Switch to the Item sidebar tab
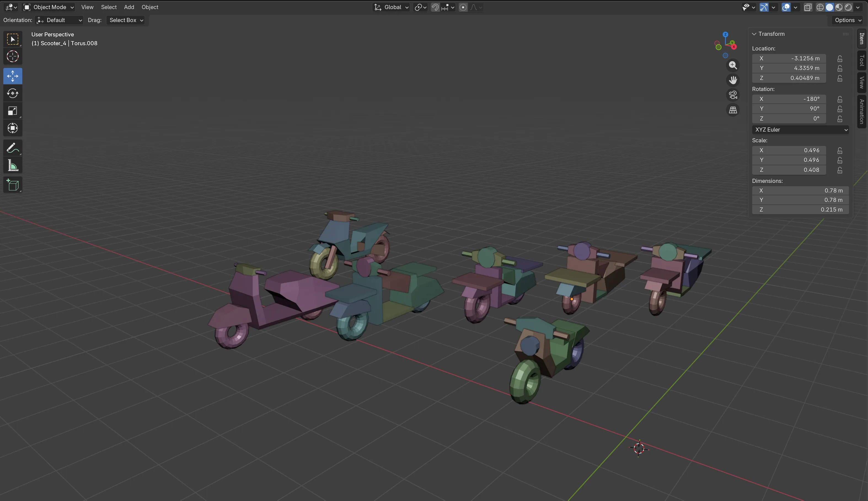The height and width of the screenshot is (501, 868). (862, 39)
